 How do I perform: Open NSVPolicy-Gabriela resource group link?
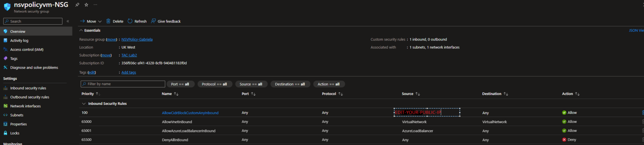(137, 39)
